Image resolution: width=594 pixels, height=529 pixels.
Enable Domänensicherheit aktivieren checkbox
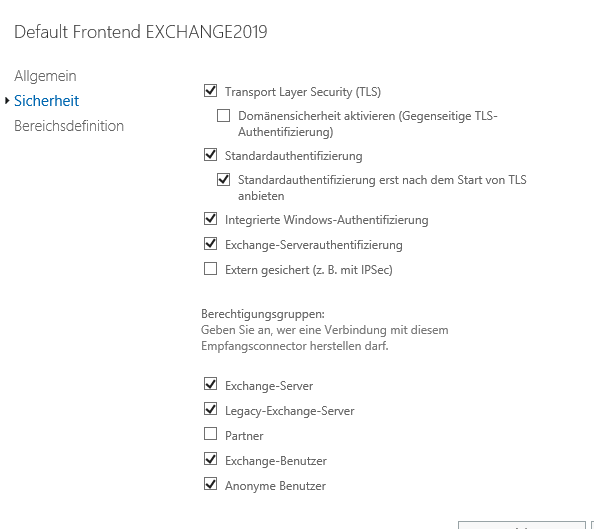(224, 115)
